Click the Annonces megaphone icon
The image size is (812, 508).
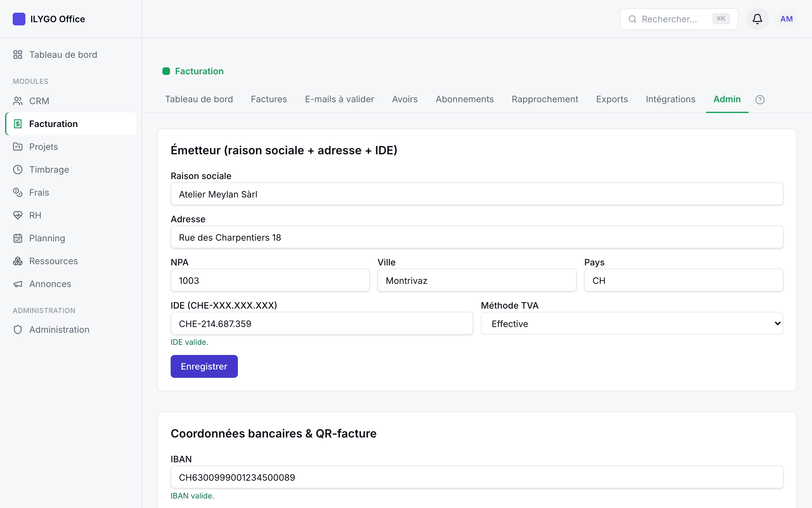pyautogui.click(x=18, y=284)
